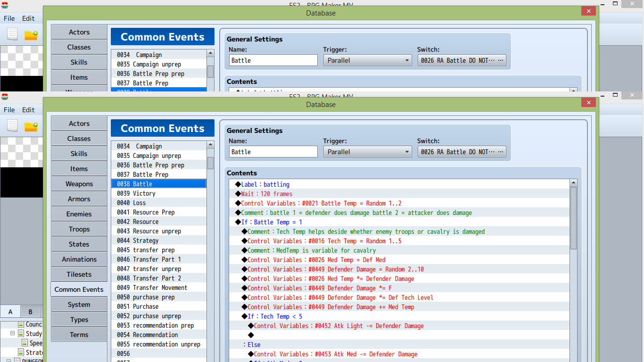Select MedTemp is variable for cavalry comment
Image resolution: width=644 pixels, height=362 pixels.
399,250
